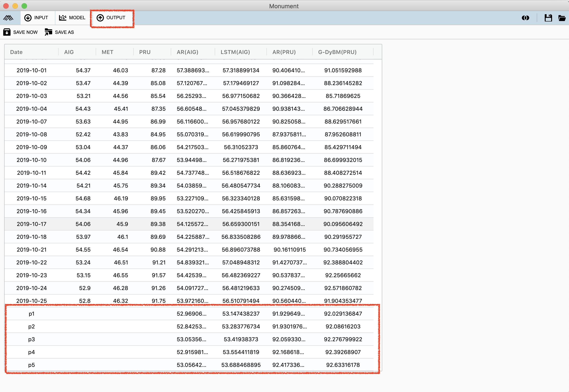Image resolution: width=569 pixels, height=392 pixels.
Task: Click p5 LSTM(AIG) value 53.688468895
Action: (241, 365)
